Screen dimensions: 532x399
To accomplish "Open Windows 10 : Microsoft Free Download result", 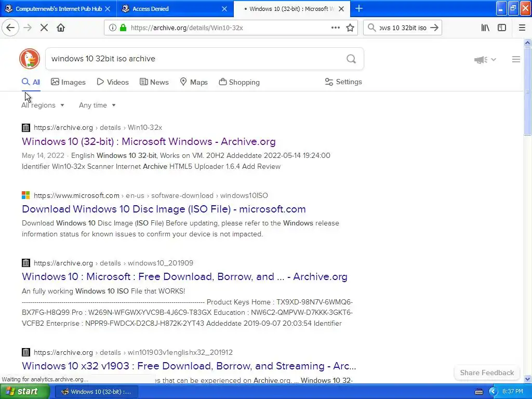I will (x=184, y=276).
